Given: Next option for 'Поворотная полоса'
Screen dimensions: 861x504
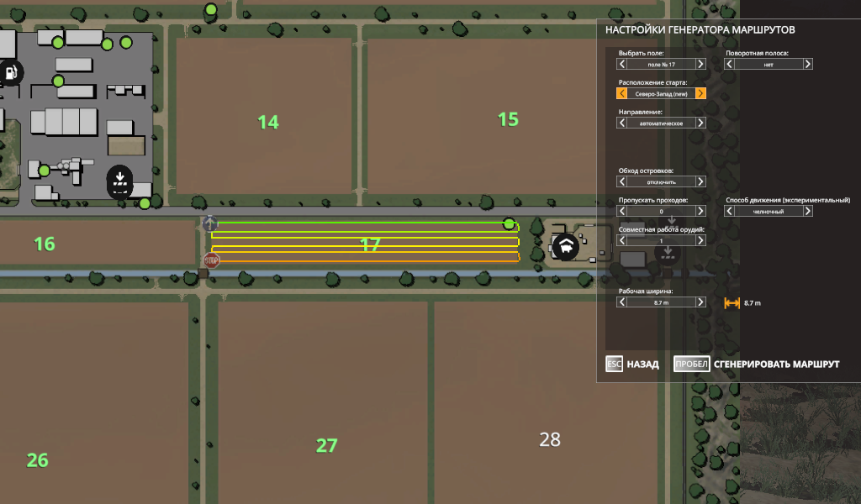Looking at the screenshot, I should (807, 64).
